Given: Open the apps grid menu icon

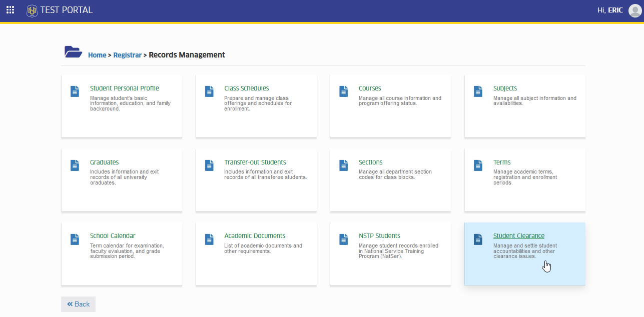Looking at the screenshot, I should pyautogui.click(x=10, y=10).
